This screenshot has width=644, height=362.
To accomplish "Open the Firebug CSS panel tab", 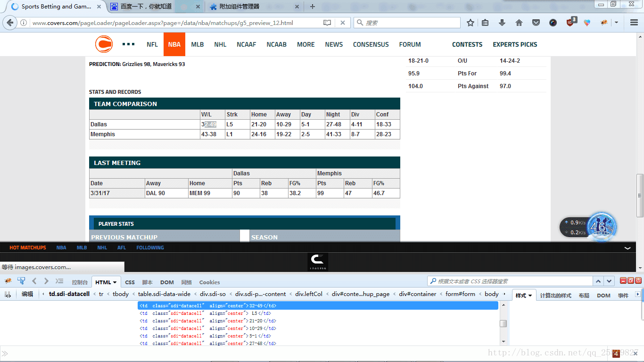I will (130, 282).
